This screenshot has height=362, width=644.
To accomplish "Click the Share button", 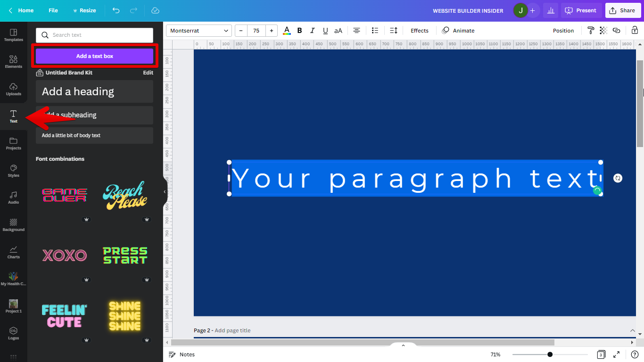I will tap(622, 10).
